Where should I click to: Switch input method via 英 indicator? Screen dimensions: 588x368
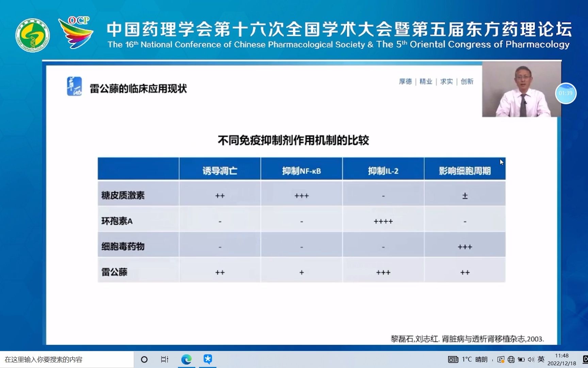541,359
